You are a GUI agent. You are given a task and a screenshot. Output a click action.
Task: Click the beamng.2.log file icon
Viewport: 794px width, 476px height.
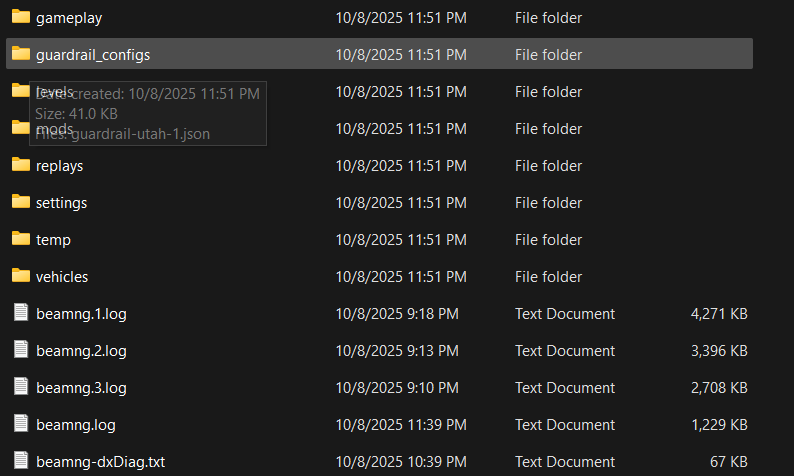coord(21,350)
